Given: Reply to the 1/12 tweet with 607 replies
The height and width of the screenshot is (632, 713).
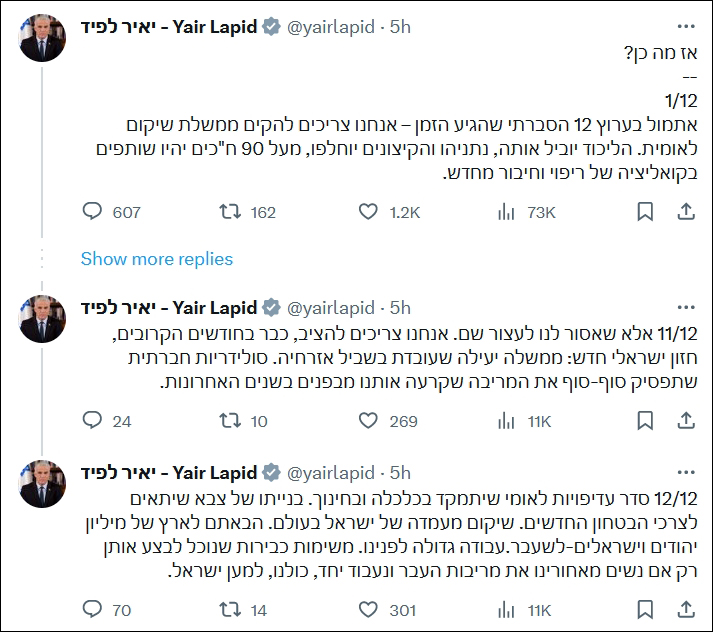Looking at the screenshot, I should pyautogui.click(x=93, y=211).
